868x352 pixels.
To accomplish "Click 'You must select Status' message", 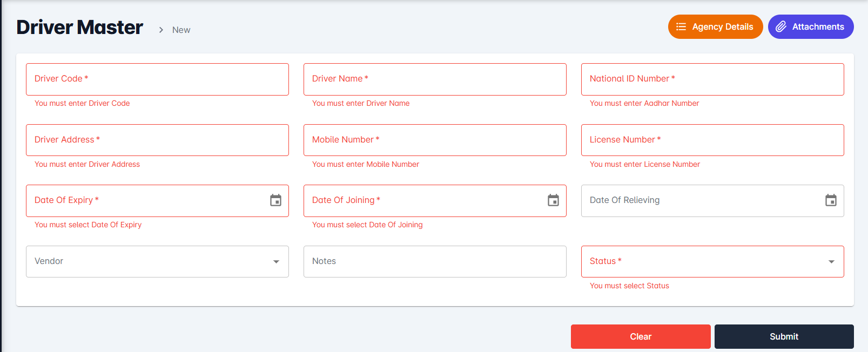I will point(629,286).
